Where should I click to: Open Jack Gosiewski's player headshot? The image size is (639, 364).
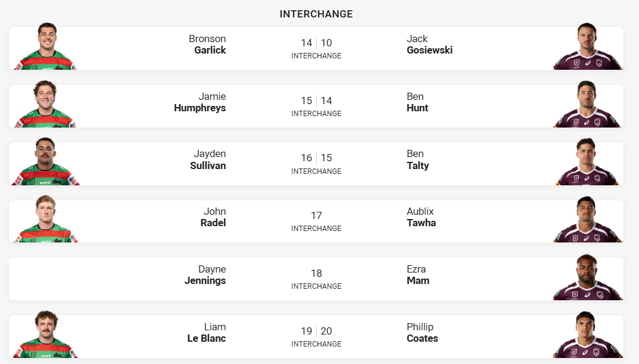tap(588, 46)
